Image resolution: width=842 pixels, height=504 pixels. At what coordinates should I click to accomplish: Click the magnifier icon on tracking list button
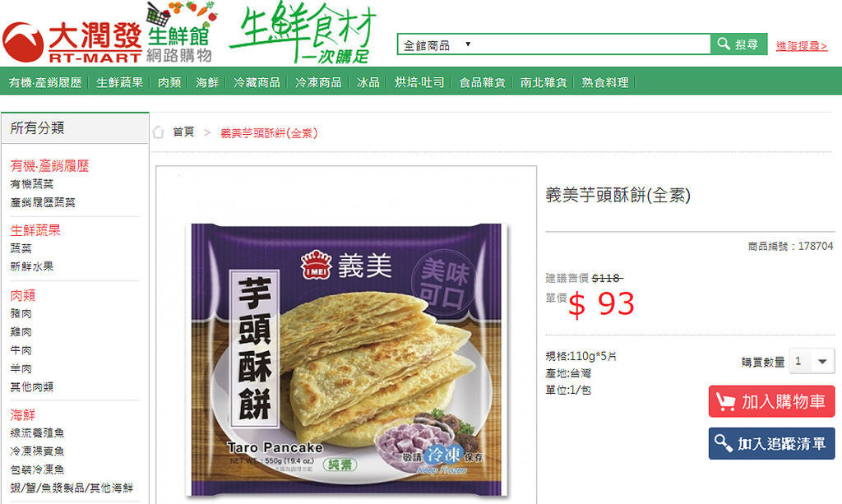click(723, 443)
